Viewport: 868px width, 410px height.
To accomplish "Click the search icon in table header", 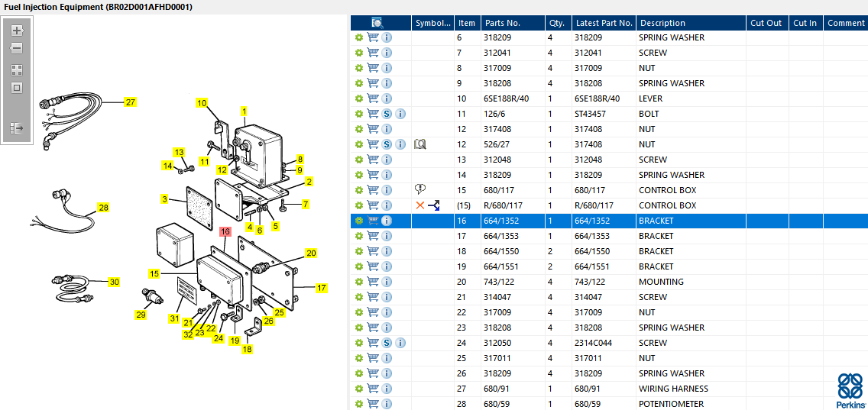I will [x=377, y=23].
